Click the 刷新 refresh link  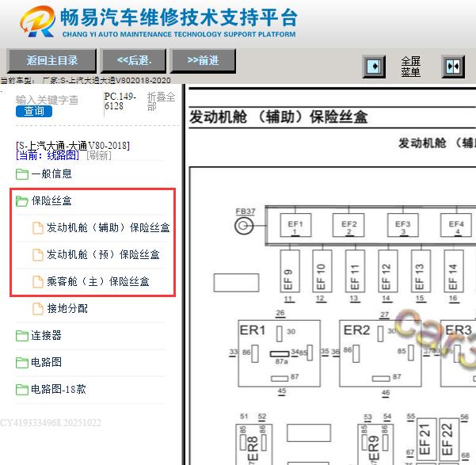(x=99, y=155)
